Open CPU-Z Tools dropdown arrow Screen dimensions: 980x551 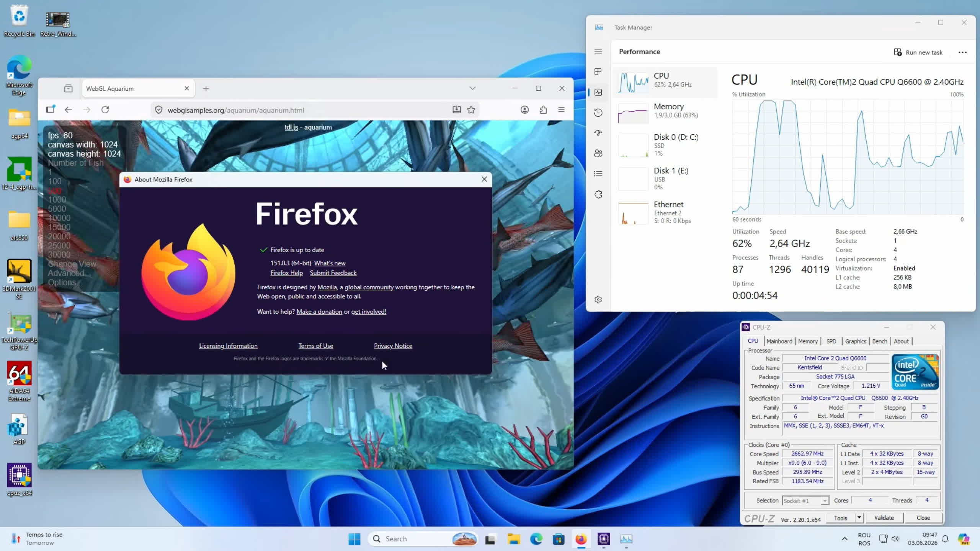point(859,518)
